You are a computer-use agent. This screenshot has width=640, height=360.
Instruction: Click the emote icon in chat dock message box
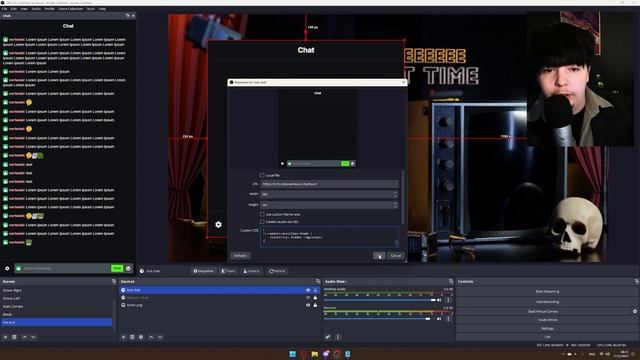pos(128,268)
